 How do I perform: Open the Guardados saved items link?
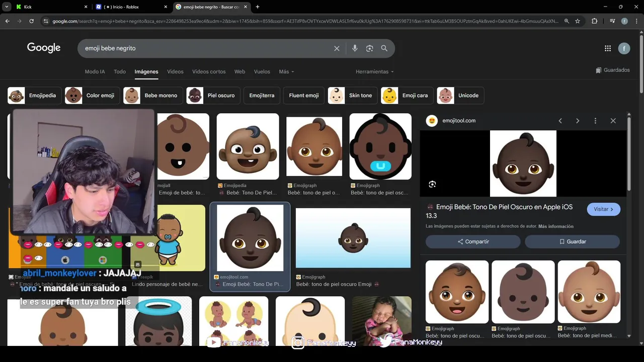(x=612, y=70)
